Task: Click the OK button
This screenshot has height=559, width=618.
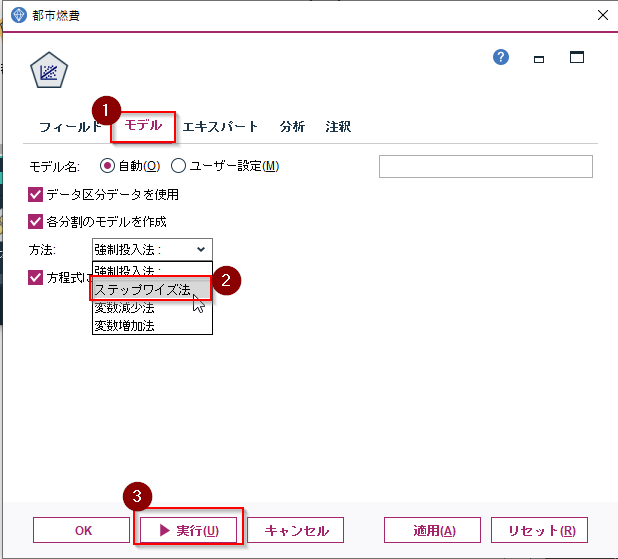Action: [x=82, y=530]
